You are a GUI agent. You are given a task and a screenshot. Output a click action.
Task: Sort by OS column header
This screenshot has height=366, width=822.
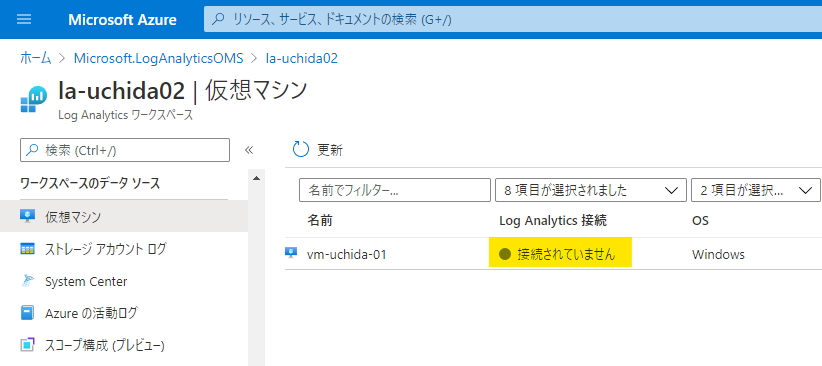point(700,221)
